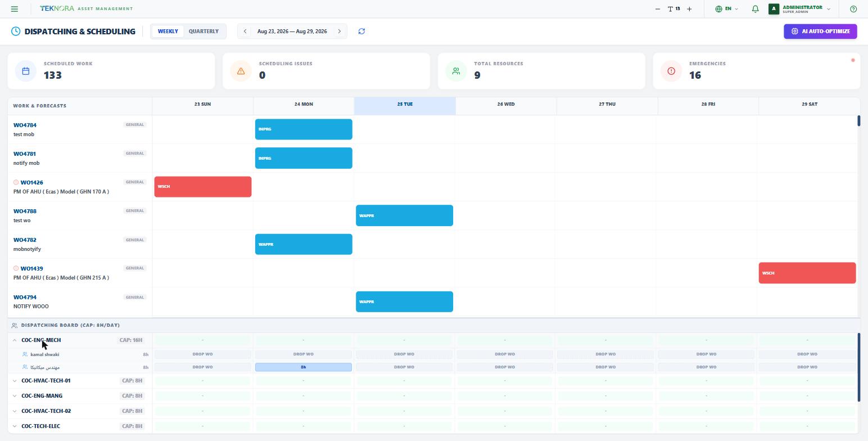Refresh the schedule with the reload icon

[361, 31]
